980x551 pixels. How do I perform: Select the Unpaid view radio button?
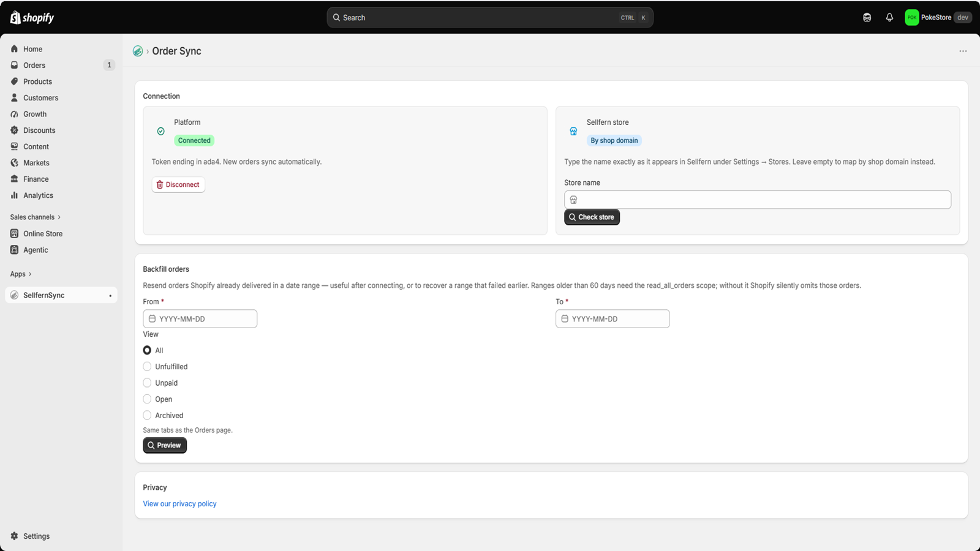tap(147, 383)
